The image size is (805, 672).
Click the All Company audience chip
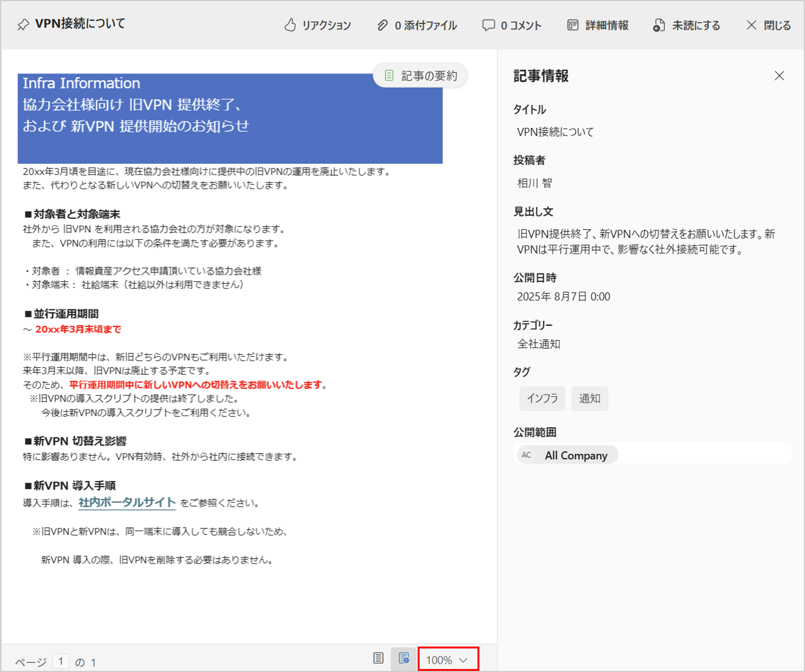(576, 455)
